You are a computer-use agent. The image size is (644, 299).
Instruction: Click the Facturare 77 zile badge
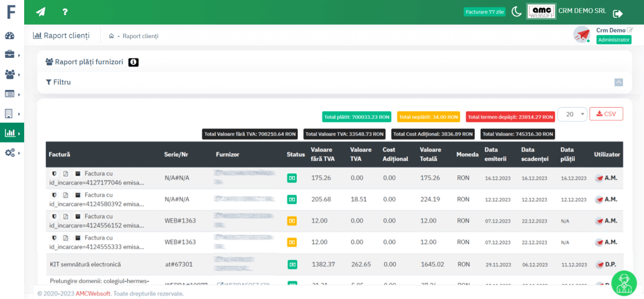coord(484,12)
